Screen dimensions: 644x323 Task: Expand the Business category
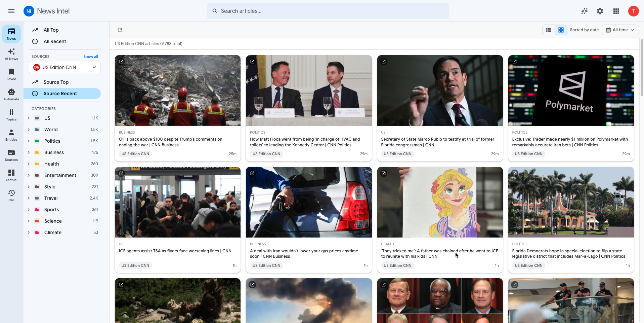(x=29, y=152)
